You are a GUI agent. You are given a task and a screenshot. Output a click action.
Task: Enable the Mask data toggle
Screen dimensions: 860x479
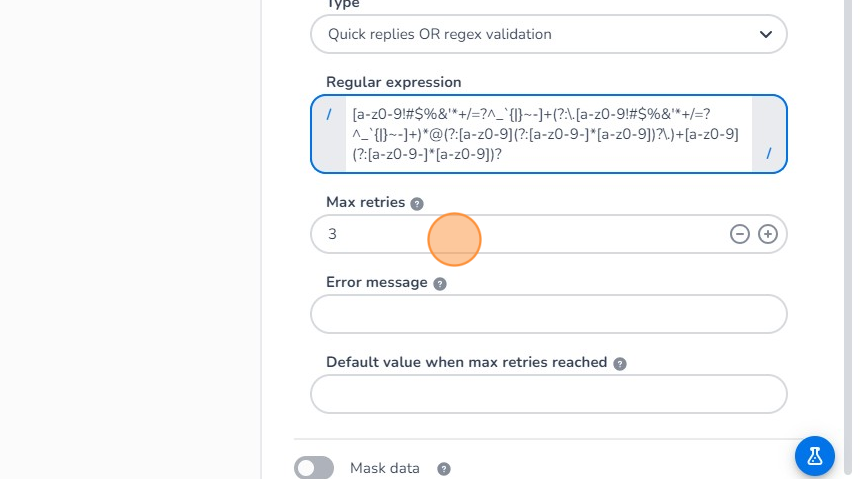point(314,468)
